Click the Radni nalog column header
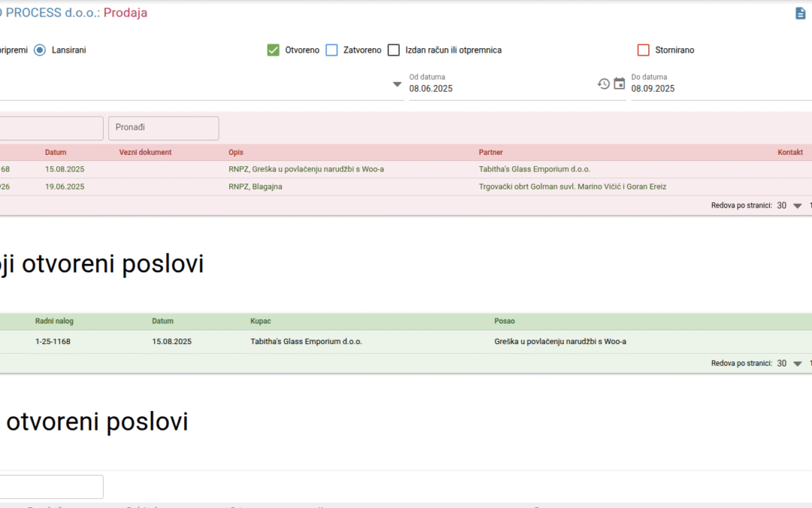 tap(54, 321)
